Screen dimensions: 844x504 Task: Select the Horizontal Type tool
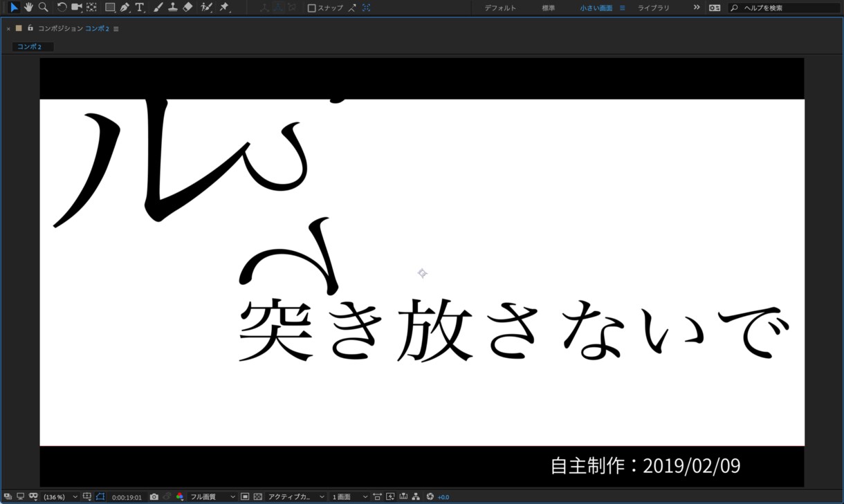140,8
